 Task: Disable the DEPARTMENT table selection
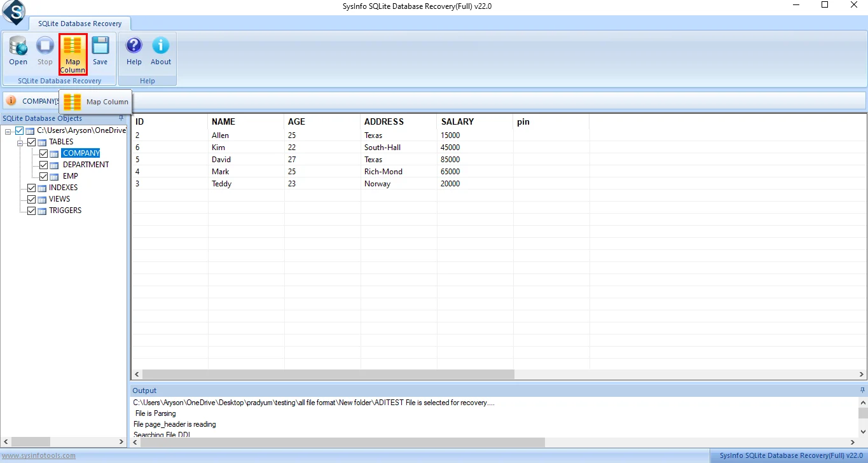[x=43, y=164]
